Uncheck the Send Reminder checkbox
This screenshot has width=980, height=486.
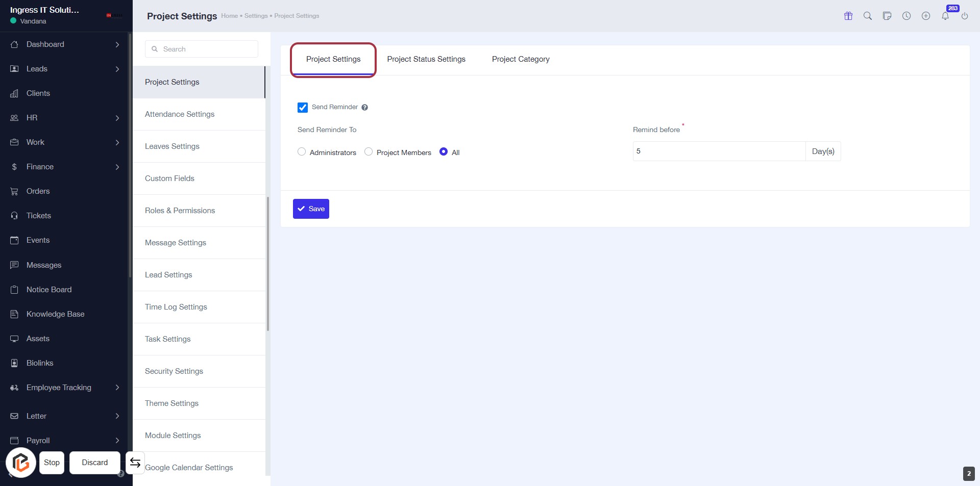click(x=303, y=108)
